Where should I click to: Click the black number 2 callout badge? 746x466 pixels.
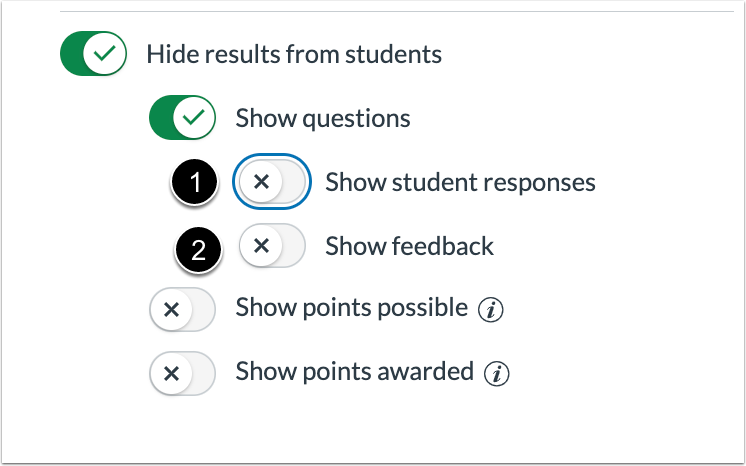[198, 249]
